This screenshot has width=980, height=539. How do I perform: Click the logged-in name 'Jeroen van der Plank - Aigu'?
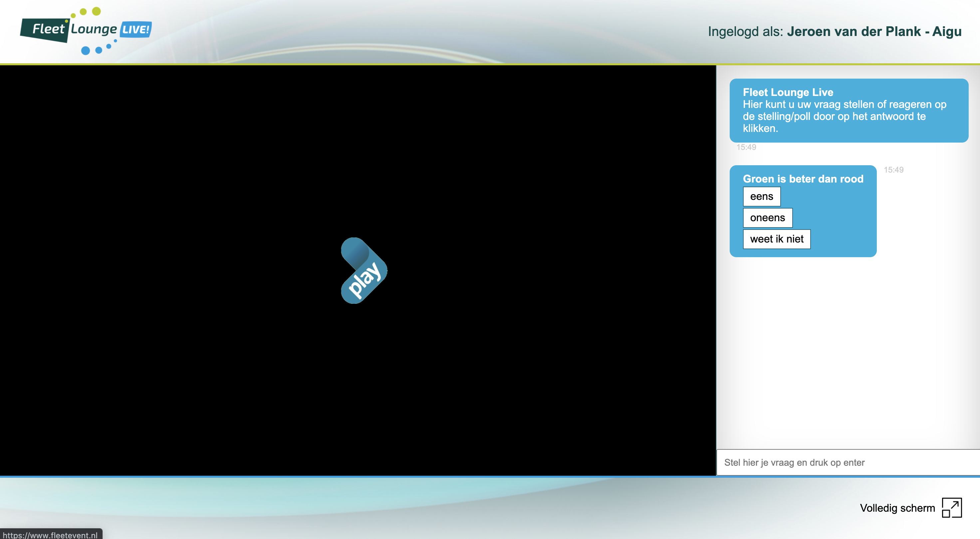874,31
